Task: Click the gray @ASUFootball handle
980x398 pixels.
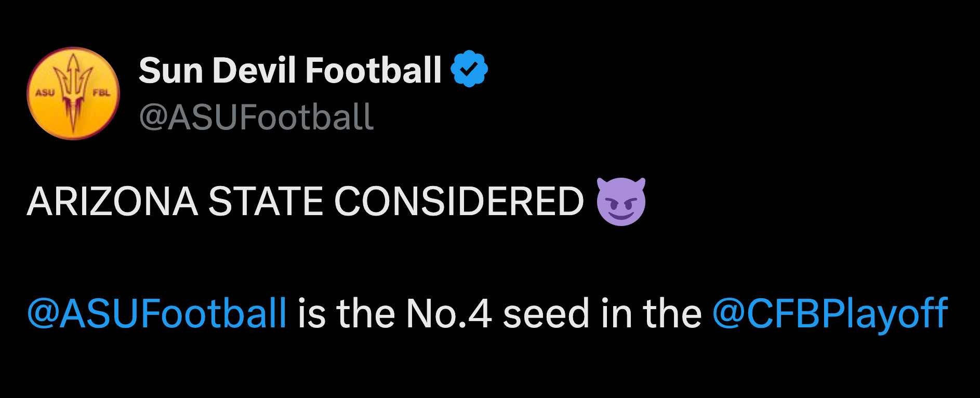Action: click(x=256, y=117)
